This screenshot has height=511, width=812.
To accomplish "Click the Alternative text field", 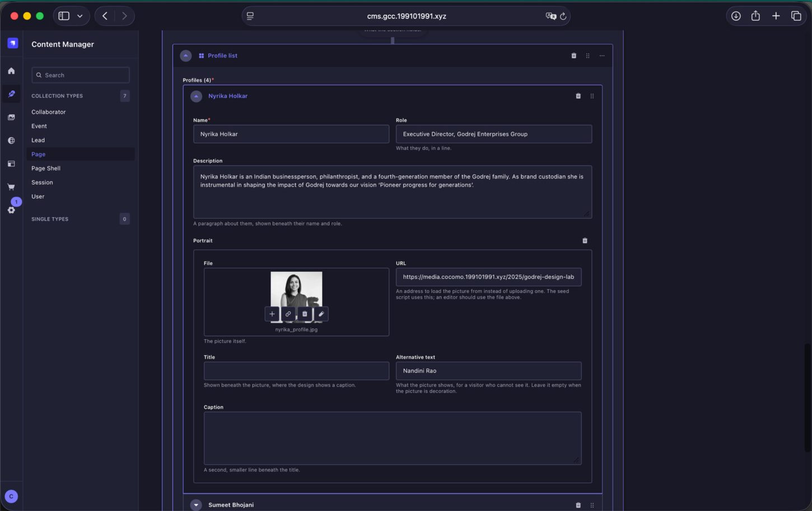I will (488, 371).
